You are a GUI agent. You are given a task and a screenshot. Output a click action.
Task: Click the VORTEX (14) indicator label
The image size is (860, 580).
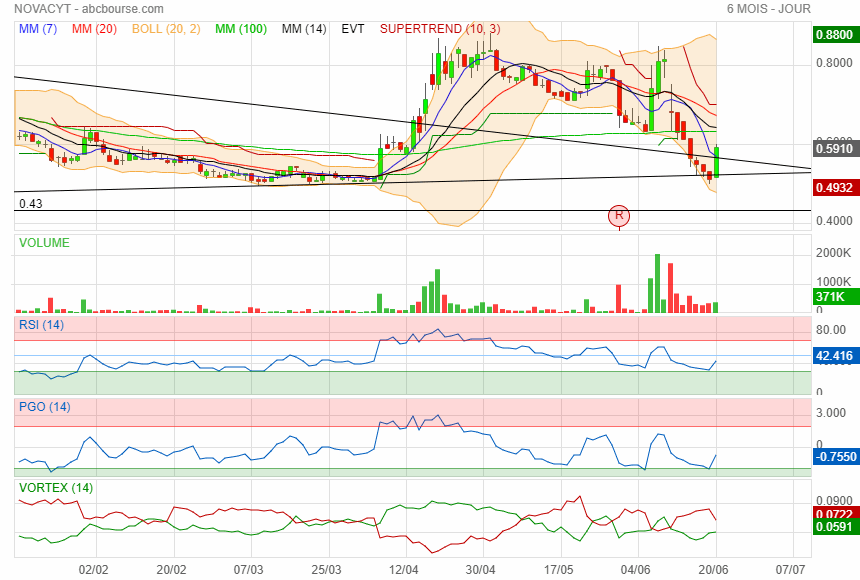(56, 487)
